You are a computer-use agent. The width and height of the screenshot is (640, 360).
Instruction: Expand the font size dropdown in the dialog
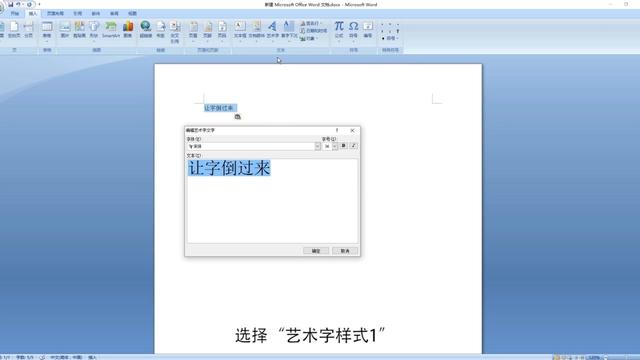(x=335, y=146)
